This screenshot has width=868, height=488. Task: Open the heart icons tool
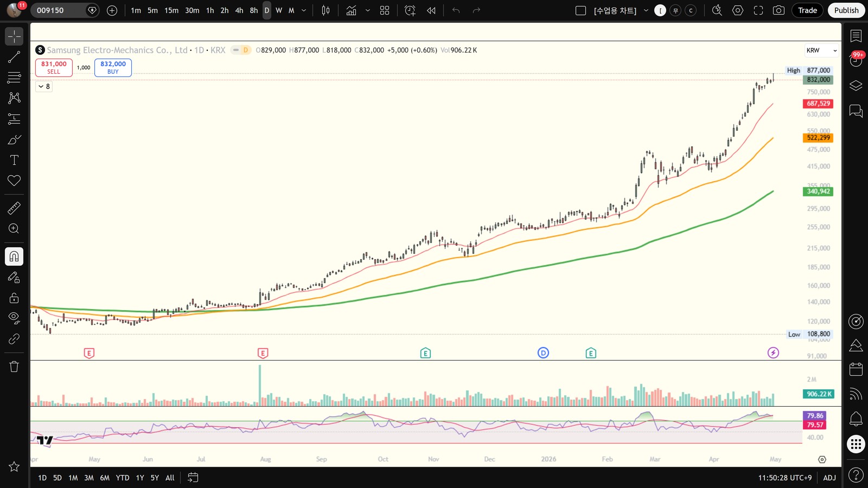[14, 181]
